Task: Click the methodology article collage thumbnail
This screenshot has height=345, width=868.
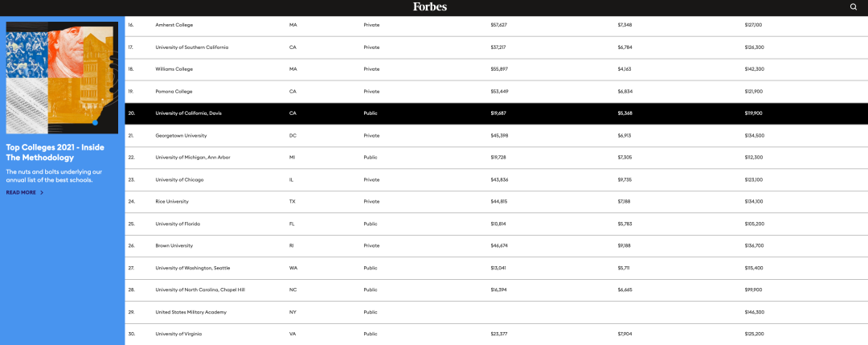Action: (x=62, y=77)
